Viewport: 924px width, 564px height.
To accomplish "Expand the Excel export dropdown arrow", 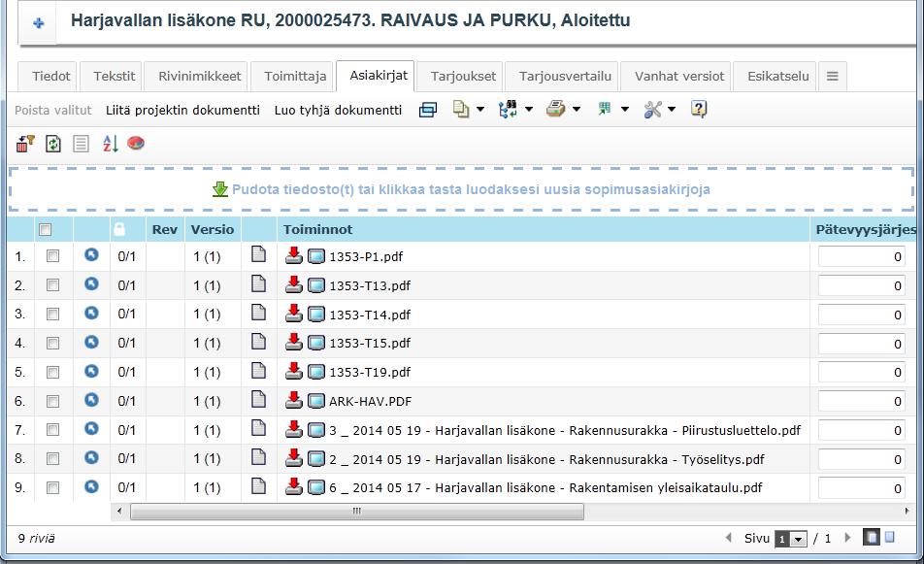I will [625, 109].
